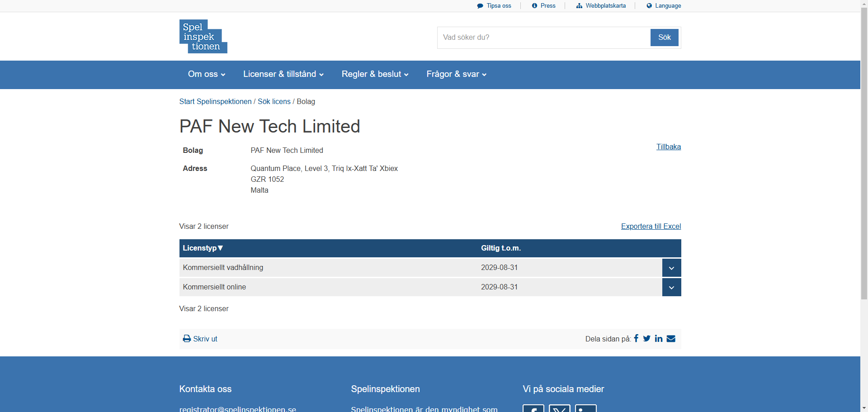Open the Press link
Image resolution: width=868 pixels, height=412 pixels.
[x=548, y=6]
